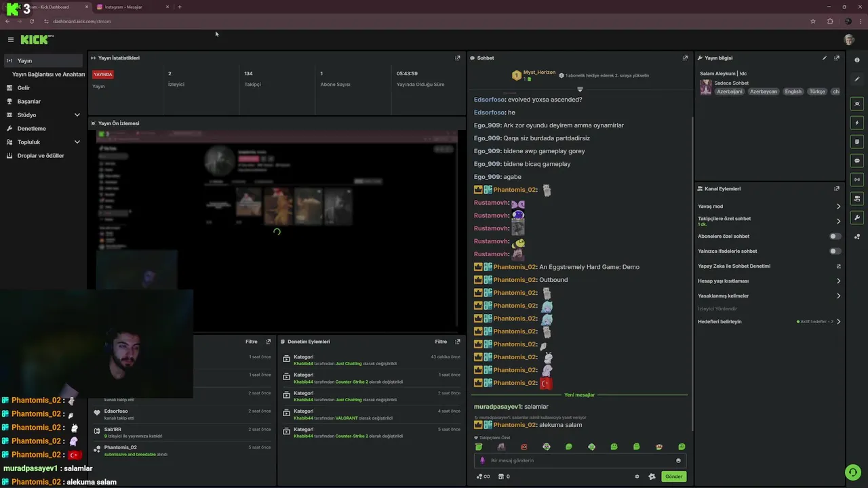Open Yasaklanmış kelimeler settings
This screenshot has width=868, height=488.
770,296
